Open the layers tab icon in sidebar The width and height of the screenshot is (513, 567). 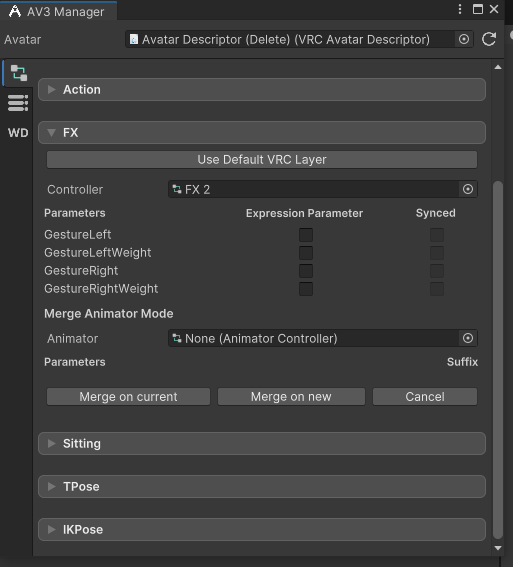pyautogui.click(x=18, y=73)
